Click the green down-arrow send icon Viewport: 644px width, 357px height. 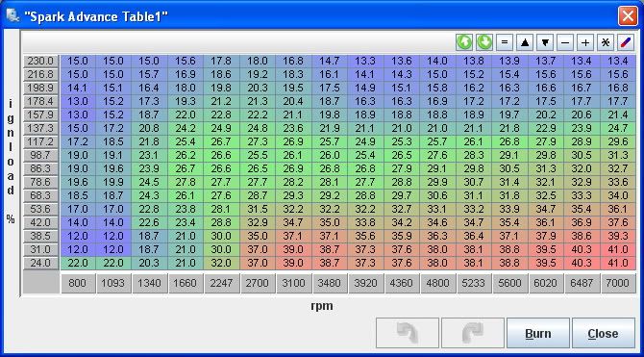pos(484,42)
